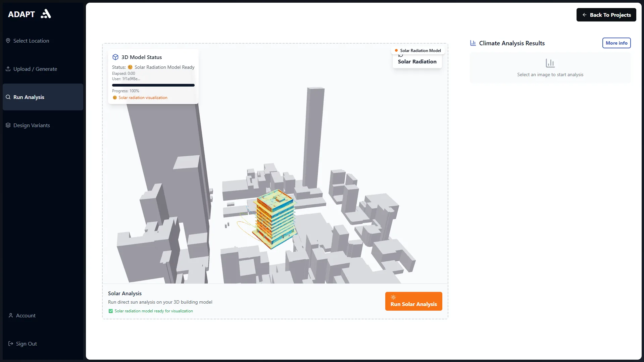Viewport: 644px width, 362px height.
Task: Click the sign-out arrow icon
Action: (11, 344)
